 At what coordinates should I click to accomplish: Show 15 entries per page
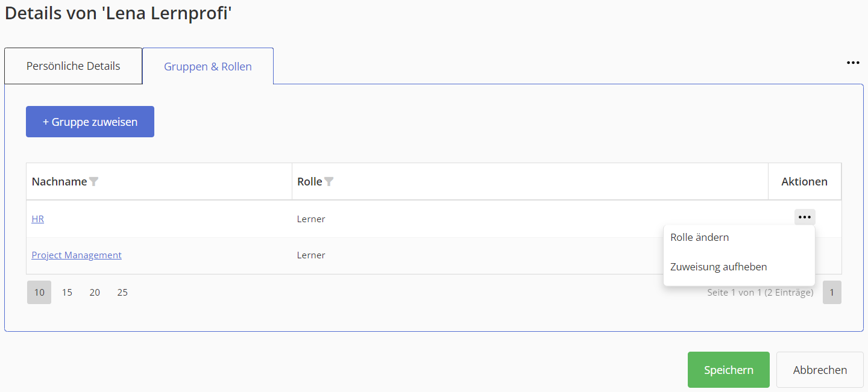click(67, 293)
